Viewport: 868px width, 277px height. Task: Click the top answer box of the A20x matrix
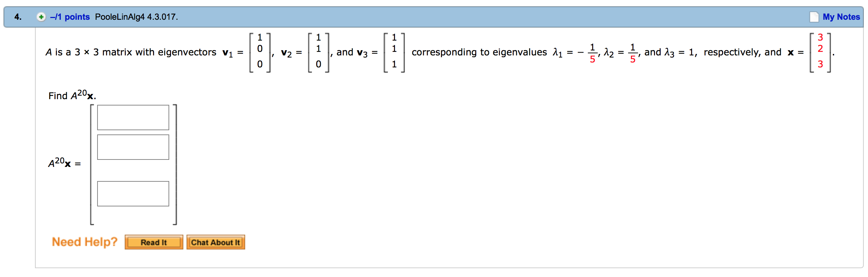[x=133, y=116]
